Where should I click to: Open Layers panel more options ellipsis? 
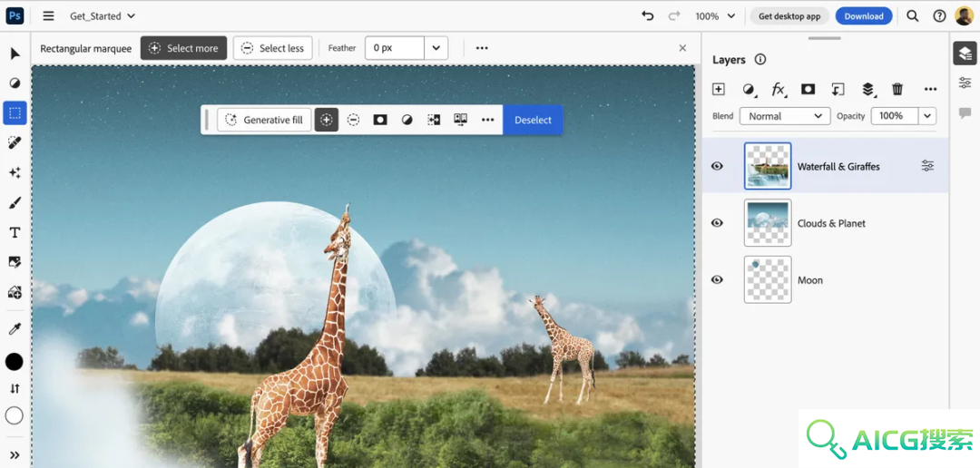click(931, 90)
